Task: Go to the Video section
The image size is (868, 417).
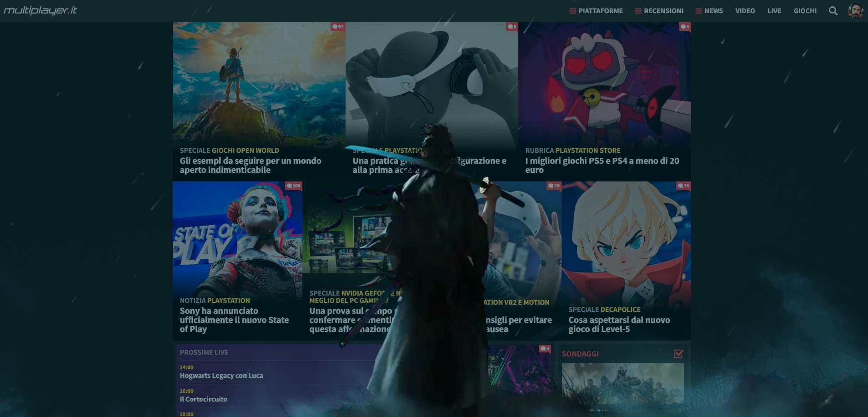Action: (745, 11)
